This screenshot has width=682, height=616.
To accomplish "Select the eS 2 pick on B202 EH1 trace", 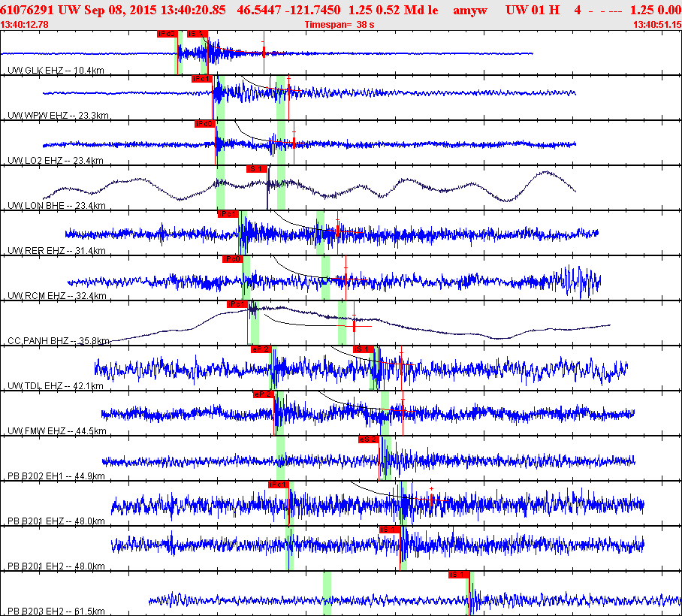I will tap(368, 439).
